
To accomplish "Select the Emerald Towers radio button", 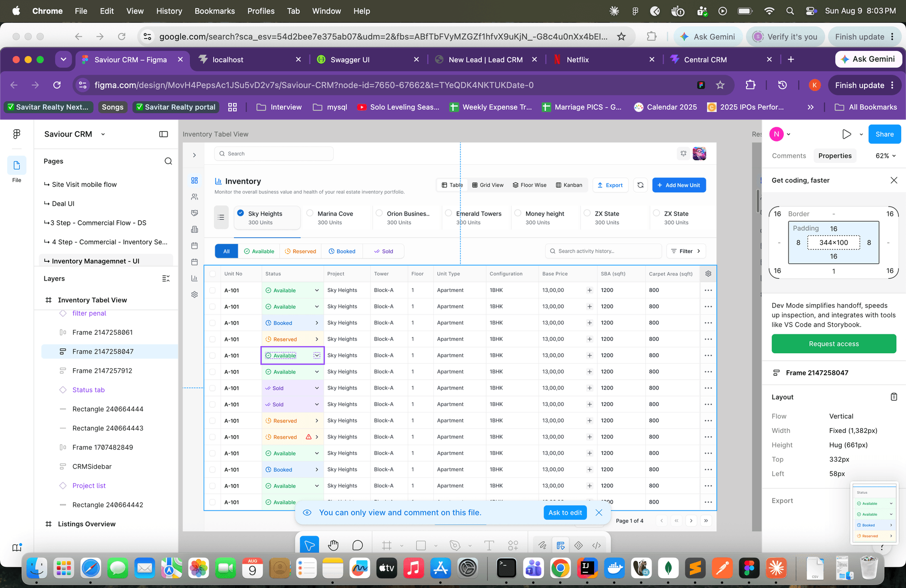I will tap(449, 213).
